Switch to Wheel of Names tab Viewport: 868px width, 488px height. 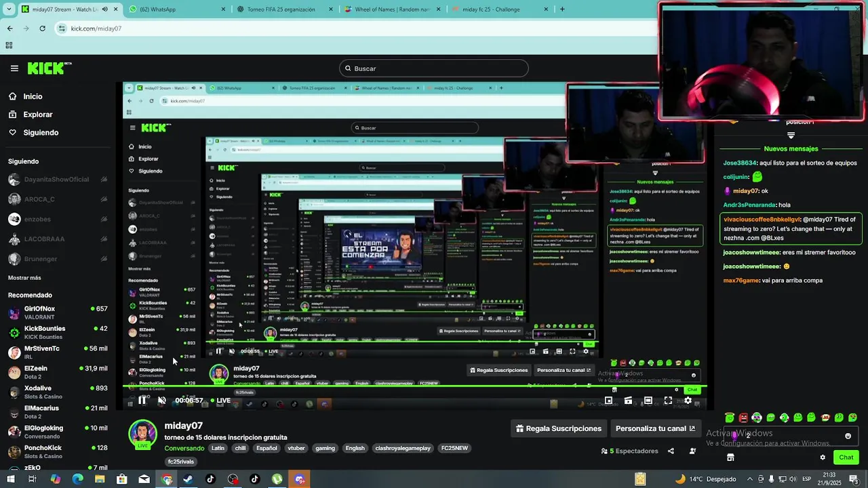[393, 9]
